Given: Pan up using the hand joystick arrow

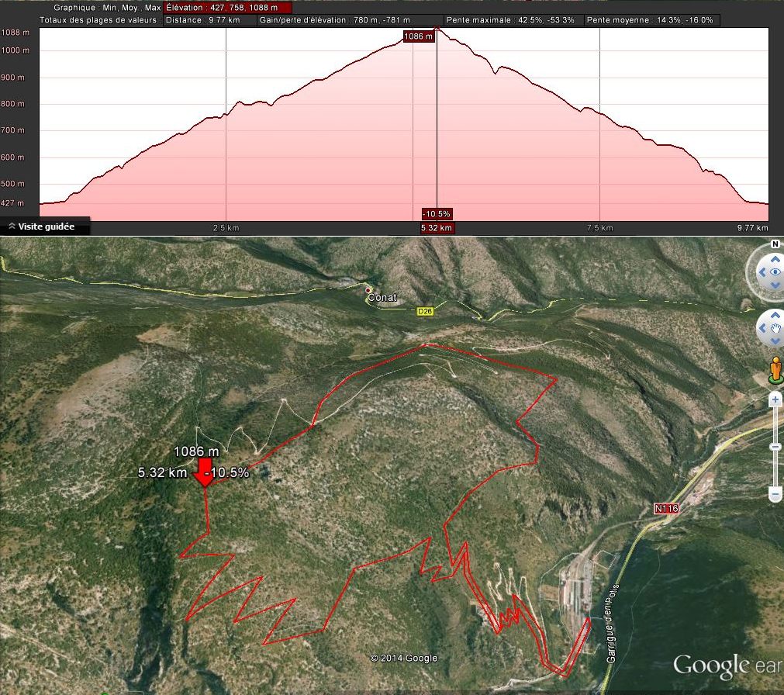Looking at the screenshot, I should (x=775, y=316).
